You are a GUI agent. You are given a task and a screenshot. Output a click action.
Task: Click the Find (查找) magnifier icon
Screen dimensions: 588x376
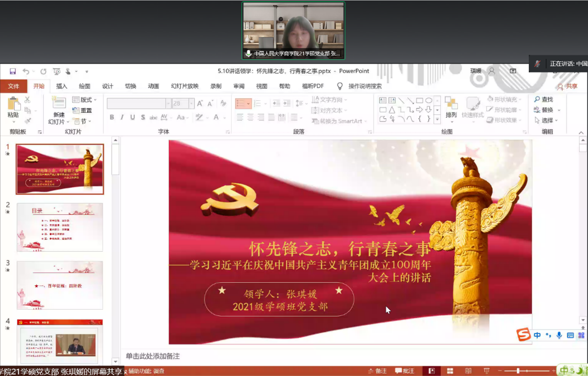(537, 99)
